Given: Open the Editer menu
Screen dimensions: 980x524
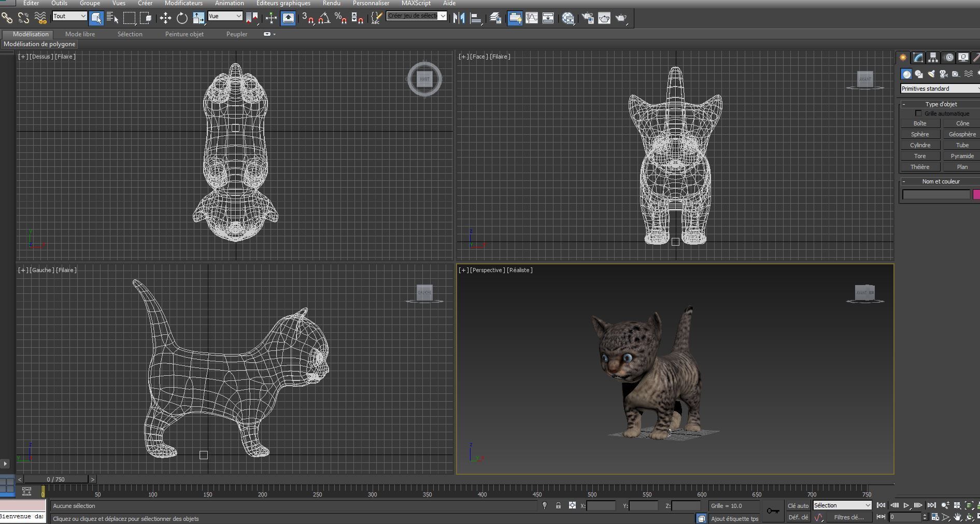Looking at the screenshot, I should pos(31,3).
